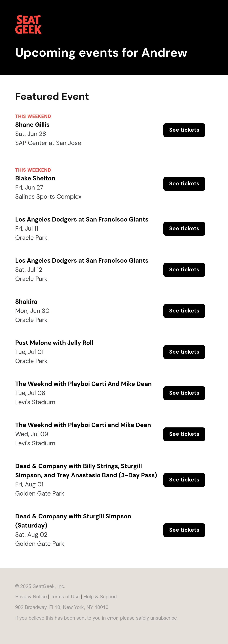The height and width of the screenshot is (644, 228).
Task: Click the Blake Shelton event title
Action: [x=35, y=178]
